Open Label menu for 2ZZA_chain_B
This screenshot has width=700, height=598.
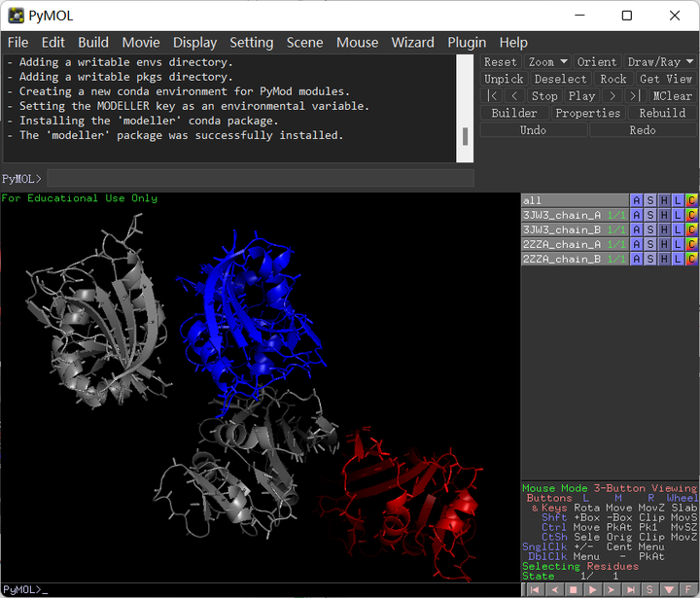[x=678, y=259]
